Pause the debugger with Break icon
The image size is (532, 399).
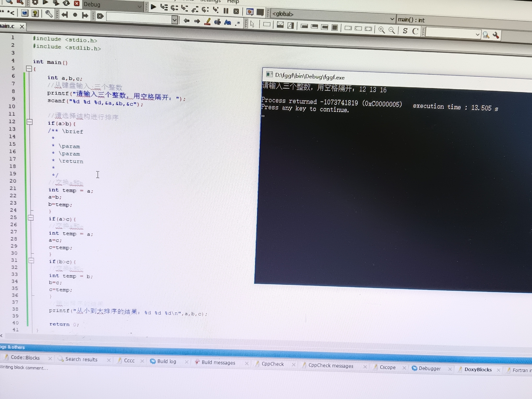(x=226, y=11)
